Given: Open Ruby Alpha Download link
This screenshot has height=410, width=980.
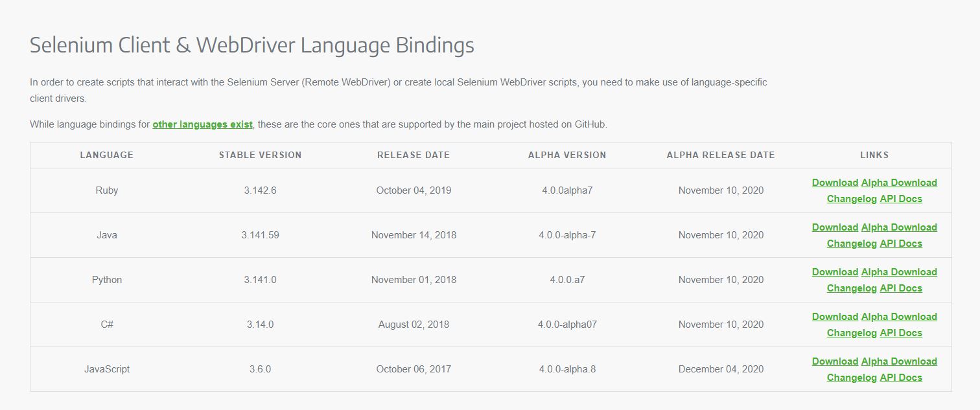Looking at the screenshot, I should [899, 183].
